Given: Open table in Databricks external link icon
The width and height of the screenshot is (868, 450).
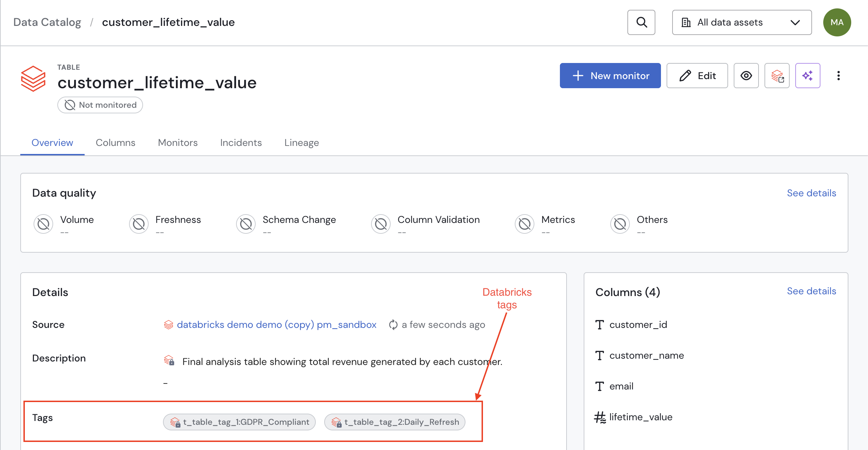Looking at the screenshot, I should coord(777,76).
